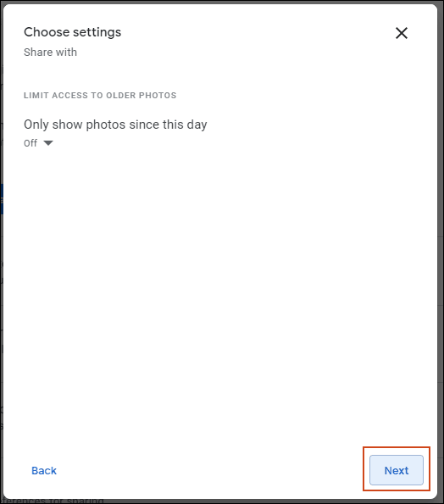
Task: Click the X icon in dialog header
Action: [x=402, y=33]
